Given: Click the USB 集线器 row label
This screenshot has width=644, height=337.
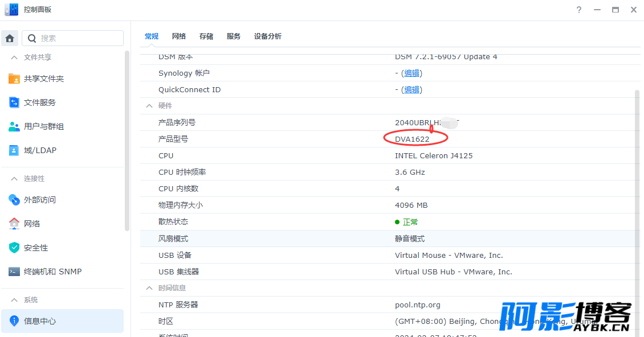Looking at the screenshot, I should pyautogui.click(x=178, y=272).
